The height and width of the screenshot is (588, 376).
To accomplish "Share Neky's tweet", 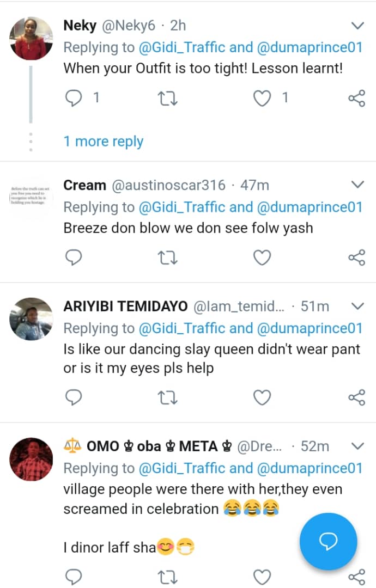I will (x=356, y=99).
